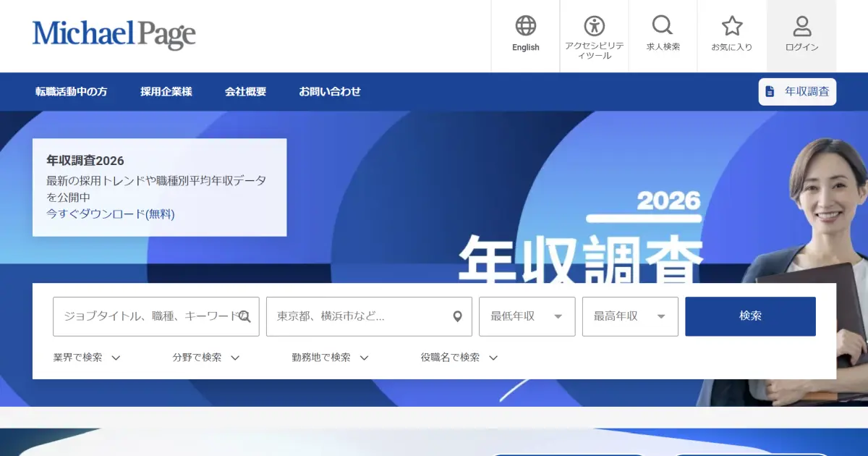Viewport: 868px width, 456px height.
Task: Open the accessibility tools icon
Action: [x=594, y=27]
